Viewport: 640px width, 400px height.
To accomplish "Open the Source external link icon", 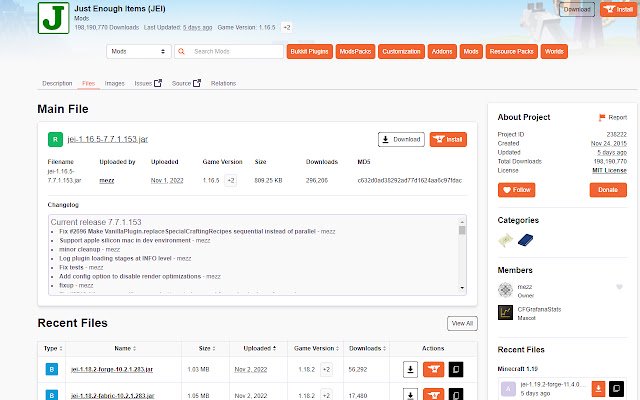I will pos(197,83).
